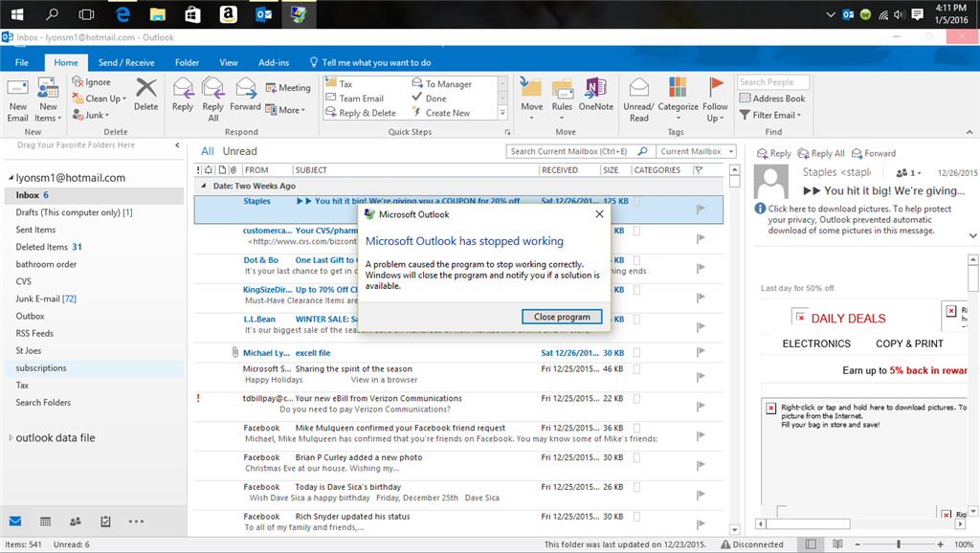
Task: Switch to Tasks view in navigation bar
Action: pyautogui.click(x=105, y=521)
